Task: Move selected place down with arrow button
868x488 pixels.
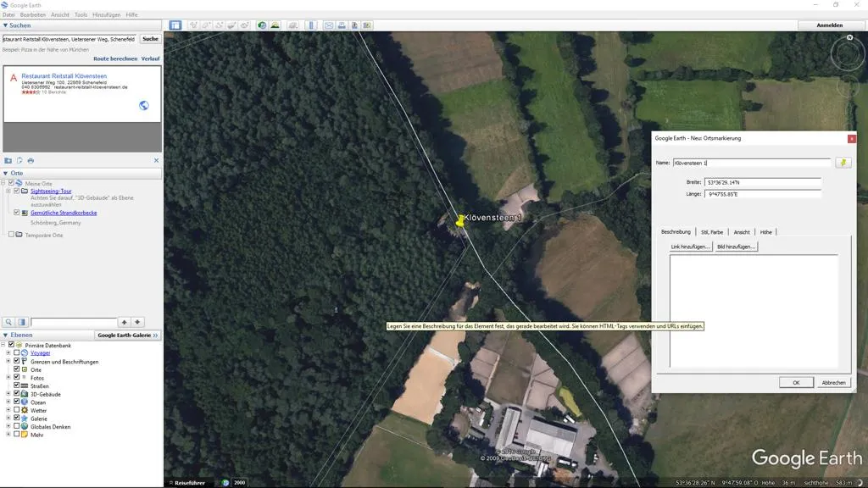Action: pyautogui.click(x=137, y=322)
